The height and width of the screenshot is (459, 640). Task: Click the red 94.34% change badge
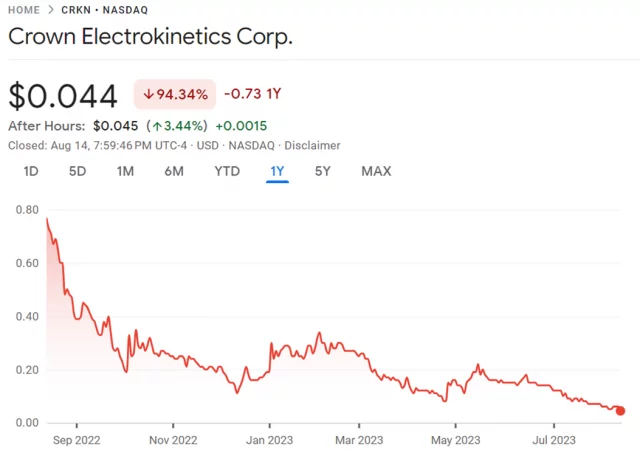[x=175, y=95]
